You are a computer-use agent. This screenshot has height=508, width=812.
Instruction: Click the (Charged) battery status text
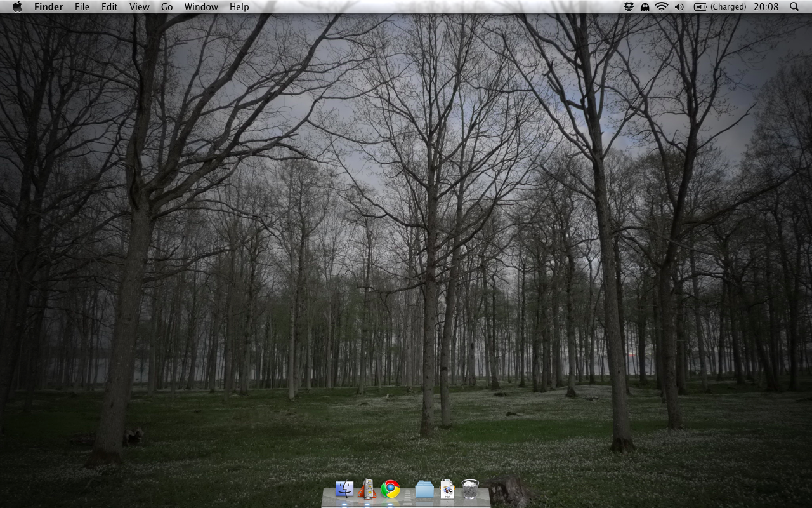[728, 6]
